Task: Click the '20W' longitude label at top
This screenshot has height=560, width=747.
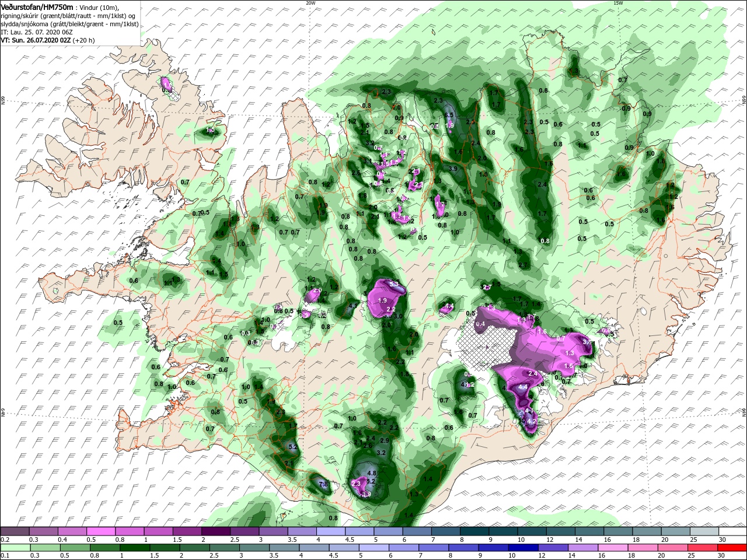Action: click(310, 3)
